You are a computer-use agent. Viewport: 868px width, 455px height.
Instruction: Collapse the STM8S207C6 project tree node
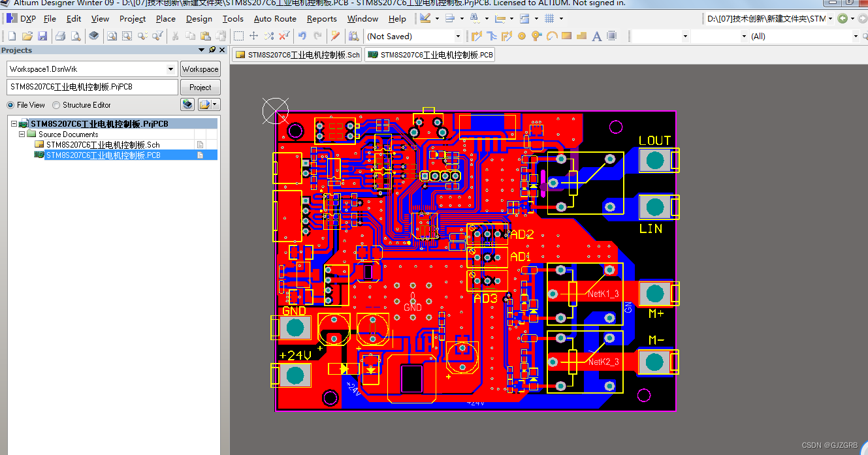(x=14, y=123)
